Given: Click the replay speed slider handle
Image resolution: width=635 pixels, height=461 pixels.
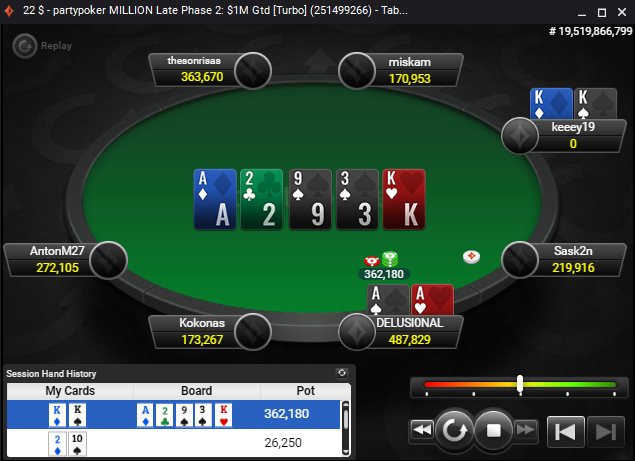Looking at the screenshot, I should (520, 384).
